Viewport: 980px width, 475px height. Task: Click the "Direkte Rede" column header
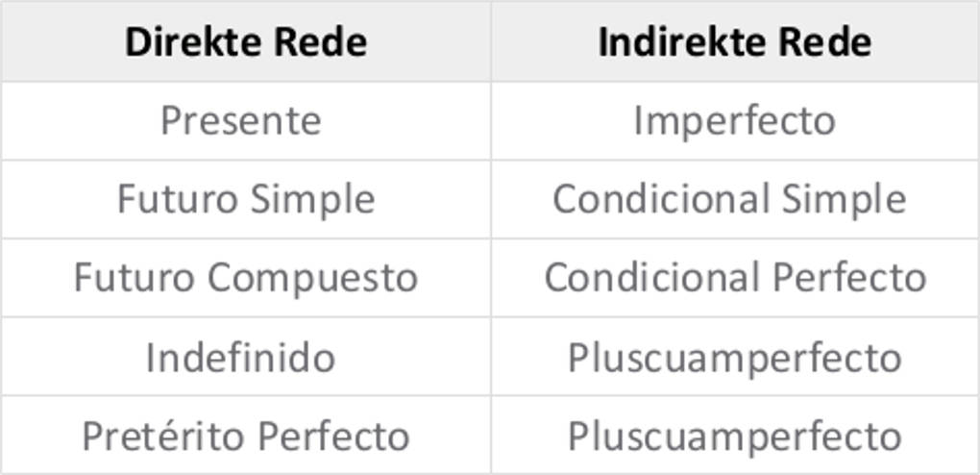(x=246, y=42)
